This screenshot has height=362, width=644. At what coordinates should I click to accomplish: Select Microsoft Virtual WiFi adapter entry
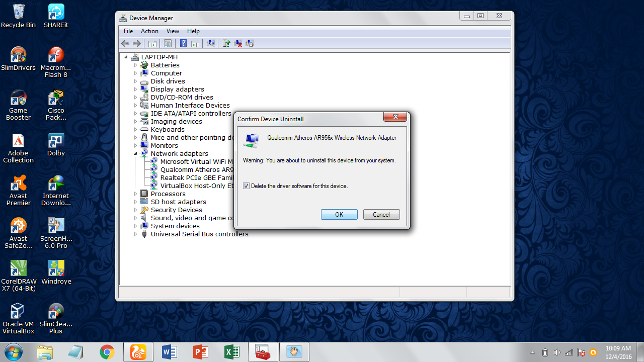point(197,162)
